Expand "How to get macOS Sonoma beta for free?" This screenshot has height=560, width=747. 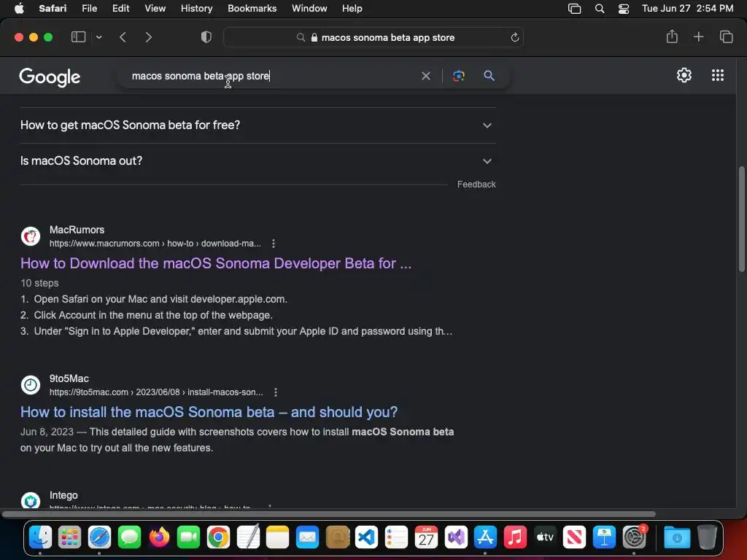tap(258, 125)
